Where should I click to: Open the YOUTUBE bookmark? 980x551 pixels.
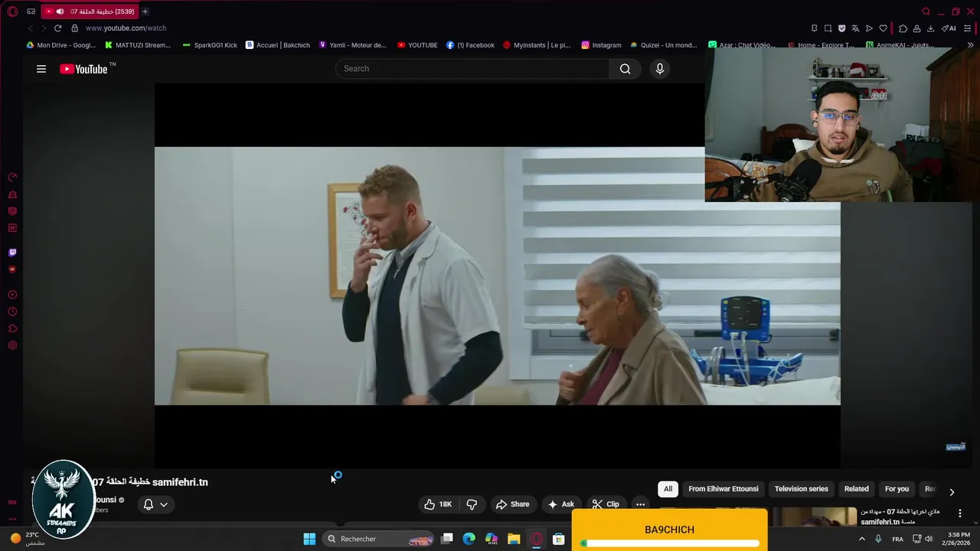coord(417,45)
